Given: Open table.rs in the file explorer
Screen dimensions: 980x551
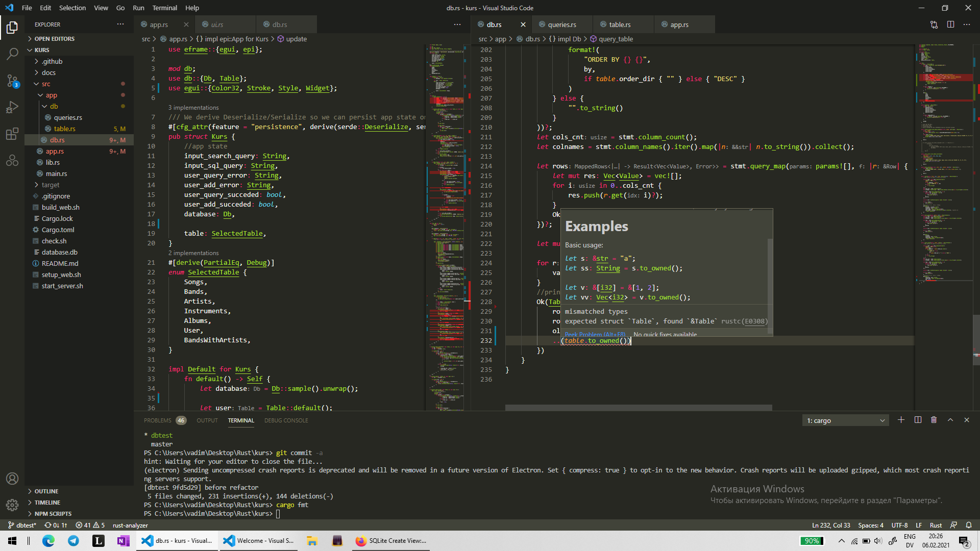Looking at the screenshot, I should pos(79,129).
